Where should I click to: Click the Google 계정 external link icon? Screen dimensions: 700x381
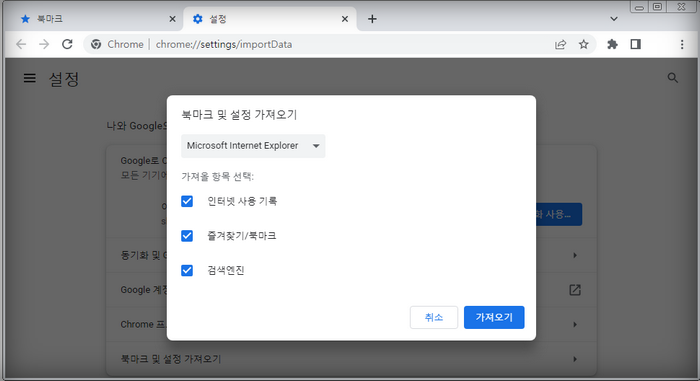point(575,290)
